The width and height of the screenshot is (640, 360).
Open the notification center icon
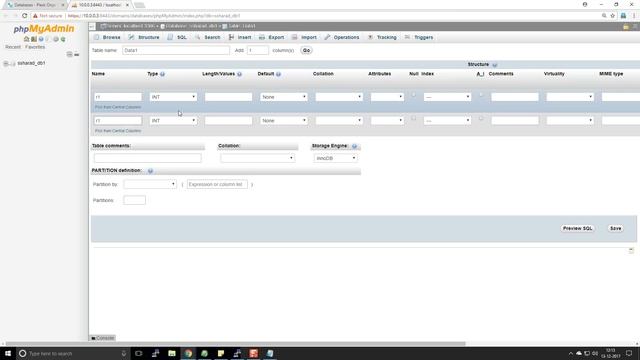629,353
